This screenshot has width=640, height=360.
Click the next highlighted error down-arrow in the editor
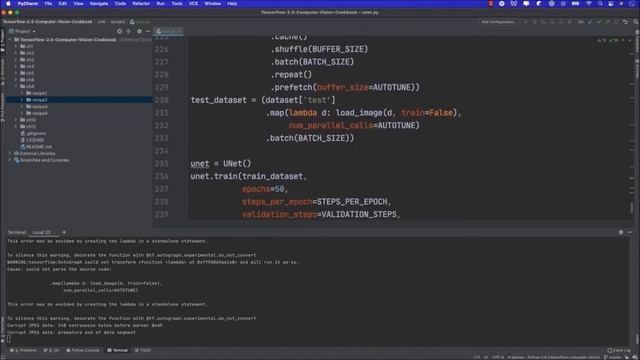[x=630, y=40]
